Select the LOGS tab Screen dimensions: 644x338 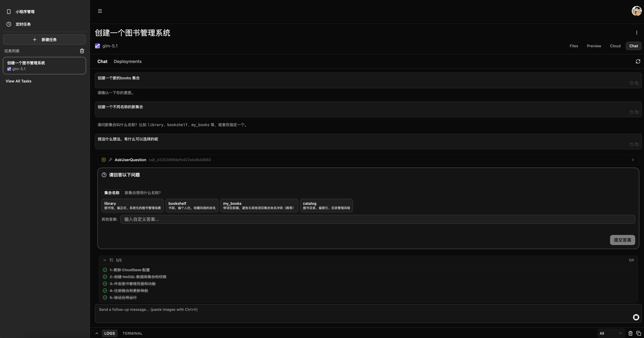click(110, 333)
